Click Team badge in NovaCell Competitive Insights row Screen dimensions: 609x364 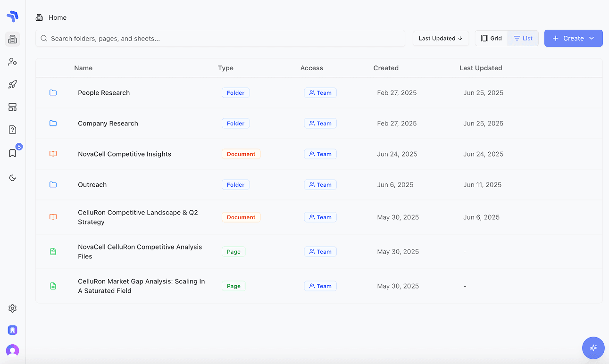point(320,154)
